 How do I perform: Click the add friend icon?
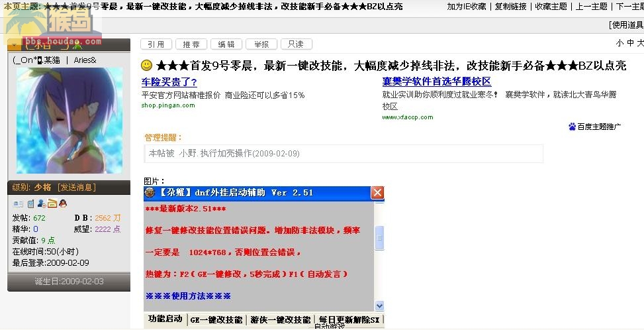pyautogui.click(x=42, y=203)
